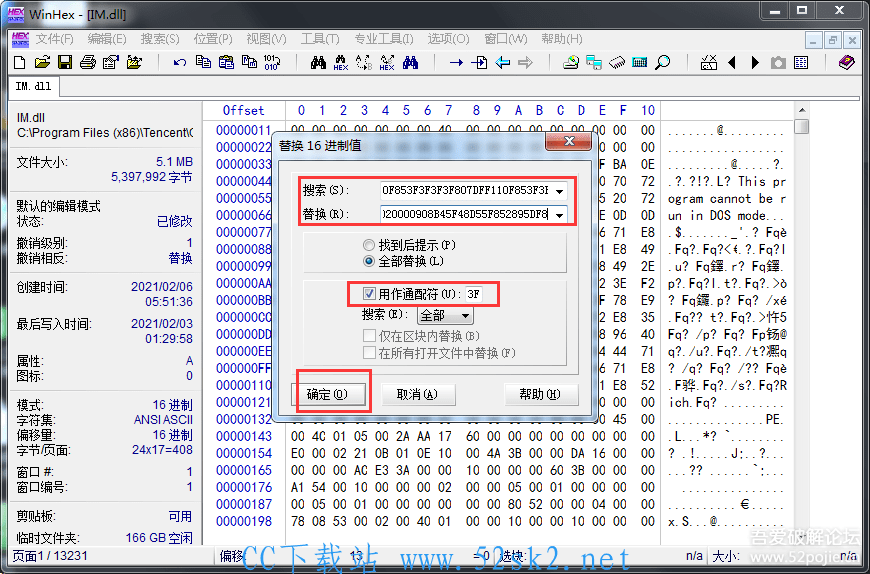Click the 5,397,992 字节 file size value

click(151, 177)
